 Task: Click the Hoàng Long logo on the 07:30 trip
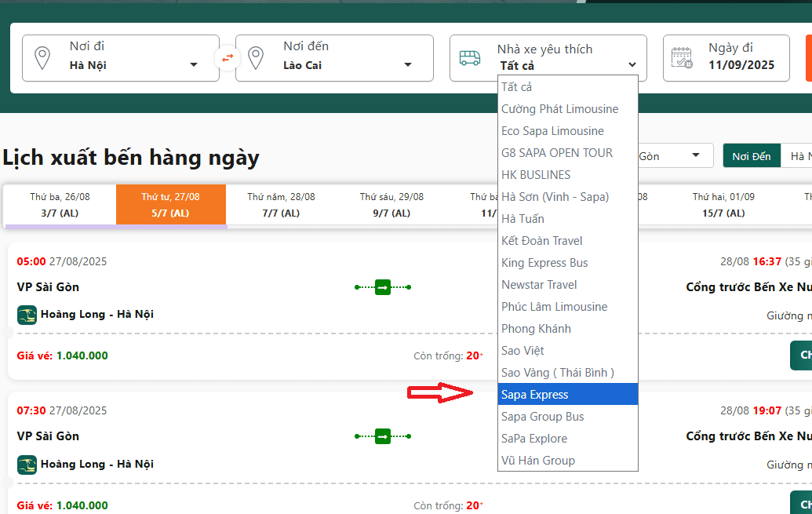[x=27, y=465]
